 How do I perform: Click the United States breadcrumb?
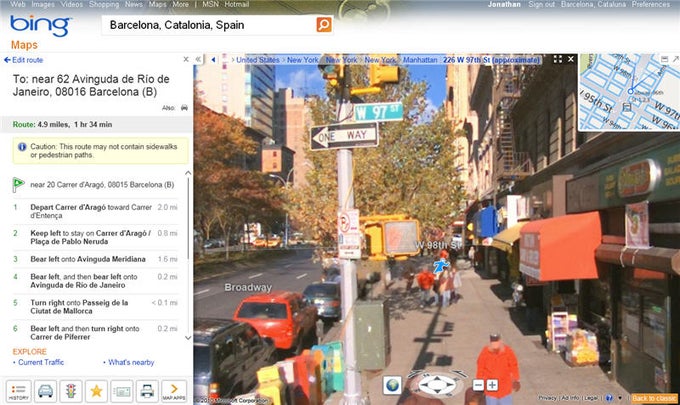click(258, 60)
